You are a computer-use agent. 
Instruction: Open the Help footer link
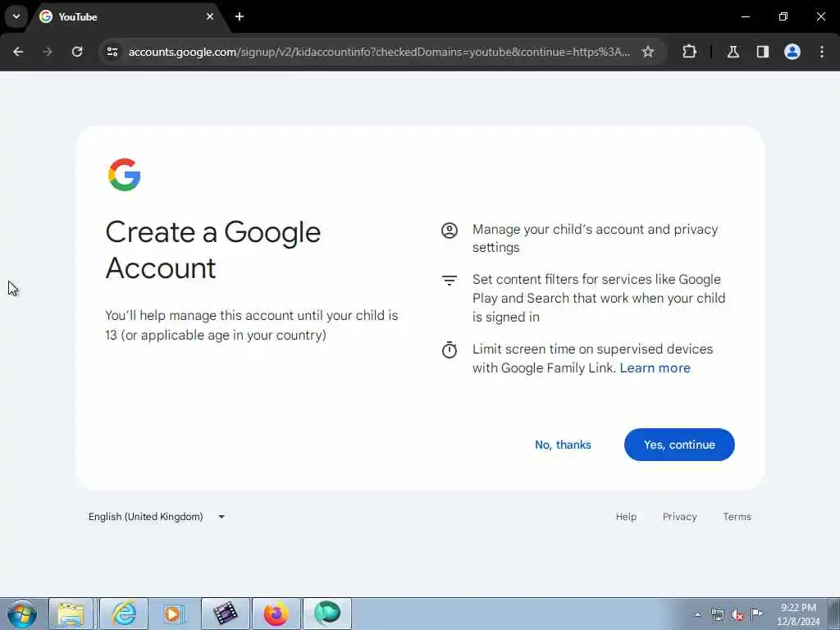(626, 517)
